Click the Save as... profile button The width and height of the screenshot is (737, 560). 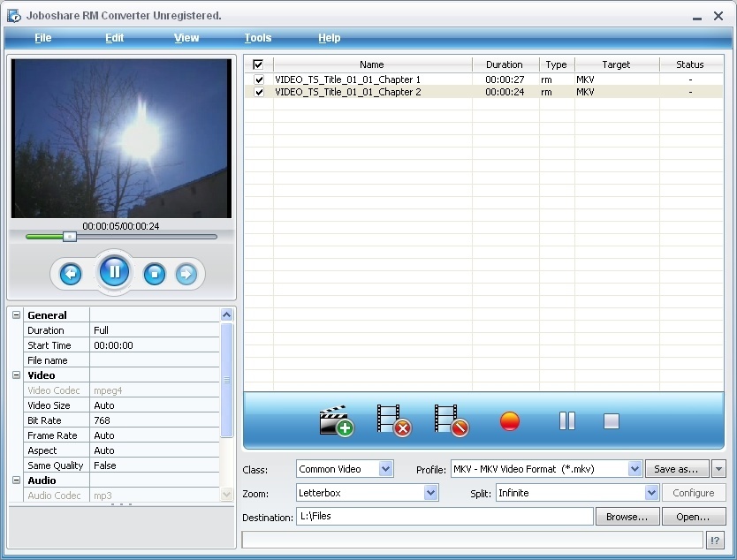click(x=676, y=469)
